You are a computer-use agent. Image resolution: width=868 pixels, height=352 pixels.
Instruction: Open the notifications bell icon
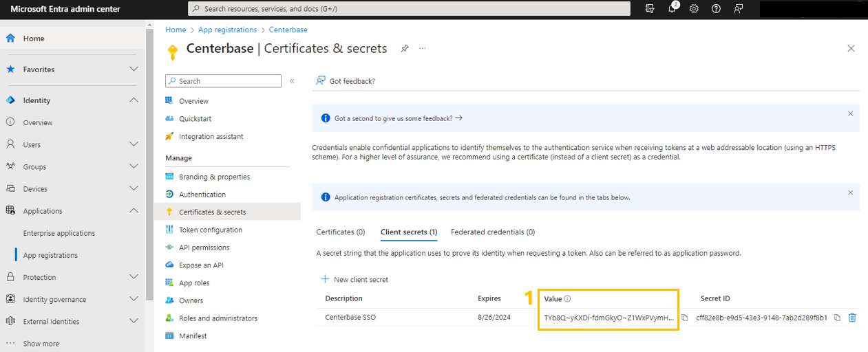(673, 8)
